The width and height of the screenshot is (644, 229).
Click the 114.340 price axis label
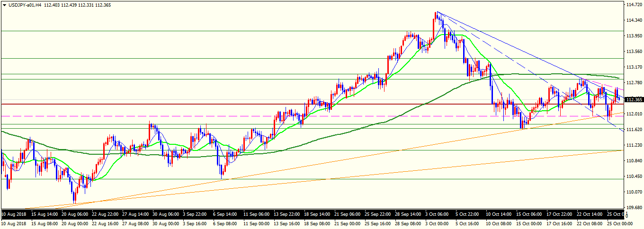[634, 20]
